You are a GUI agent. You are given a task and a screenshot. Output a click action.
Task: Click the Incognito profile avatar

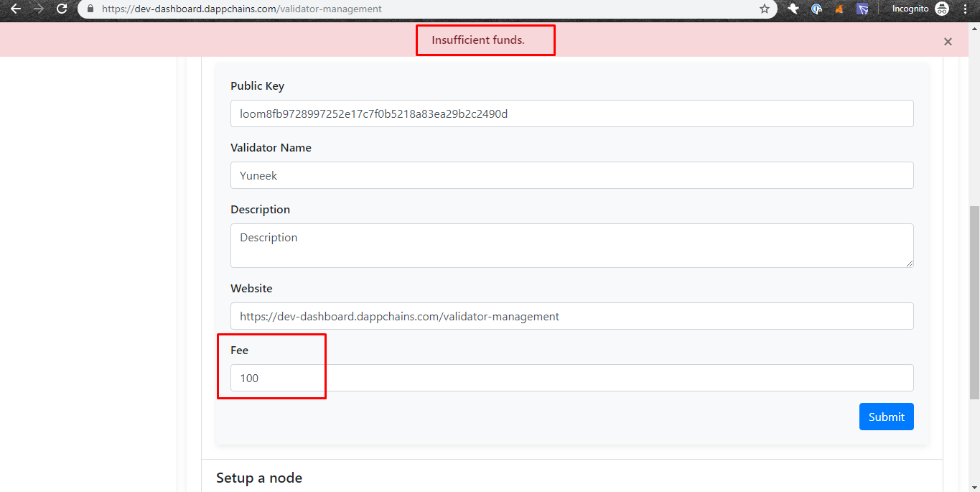point(941,9)
